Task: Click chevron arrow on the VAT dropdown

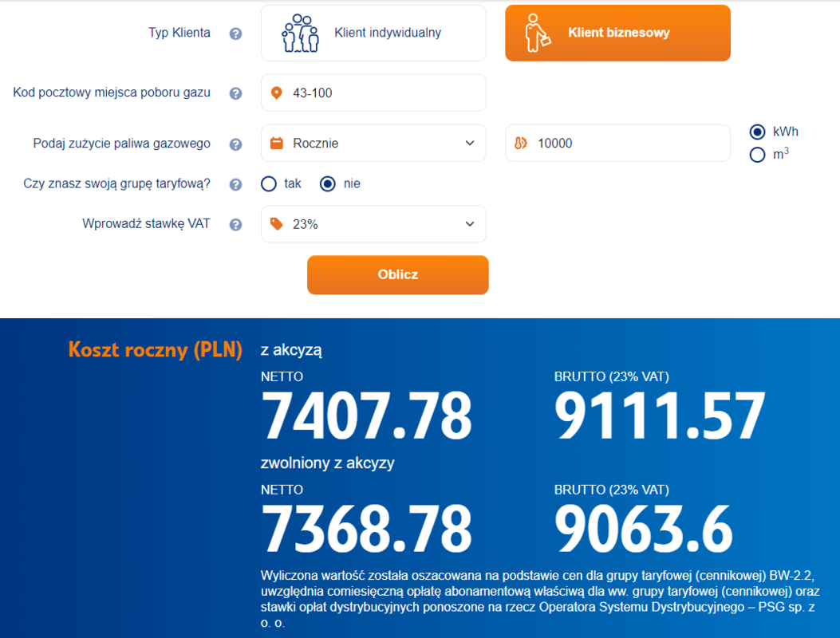Action: pyautogui.click(x=470, y=224)
